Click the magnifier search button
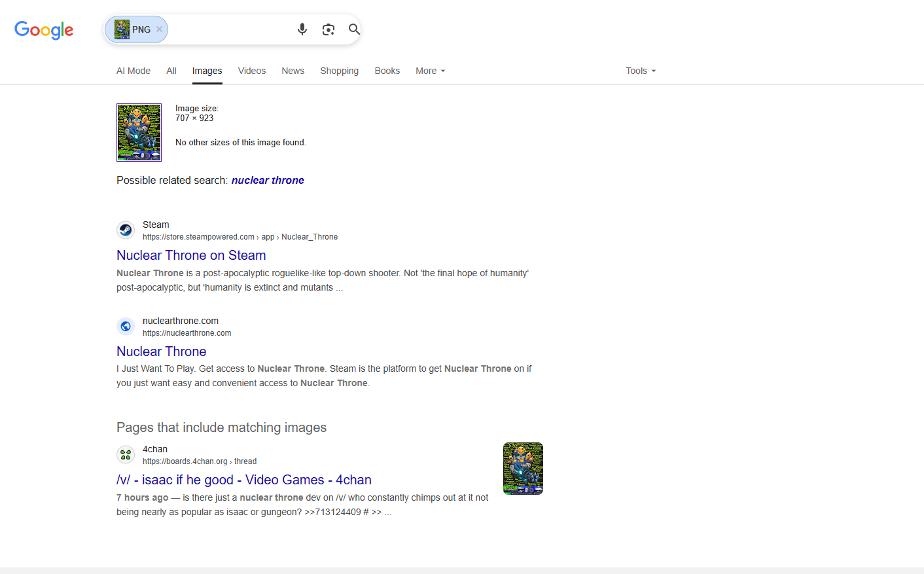 tap(354, 29)
